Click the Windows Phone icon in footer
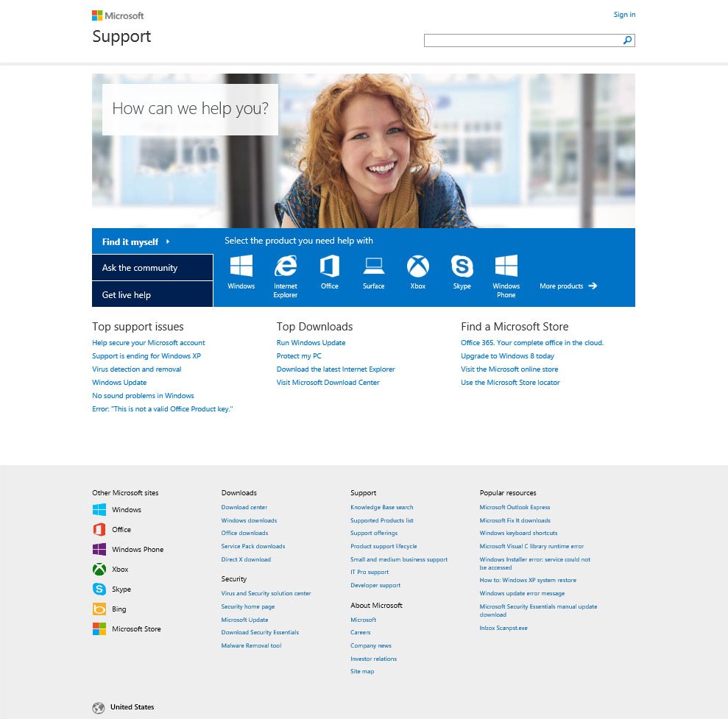The image size is (728, 719). tap(99, 550)
